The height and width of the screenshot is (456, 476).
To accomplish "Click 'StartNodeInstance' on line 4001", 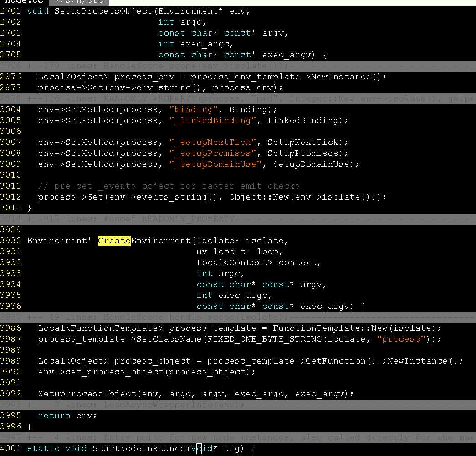I will pos(139,448).
